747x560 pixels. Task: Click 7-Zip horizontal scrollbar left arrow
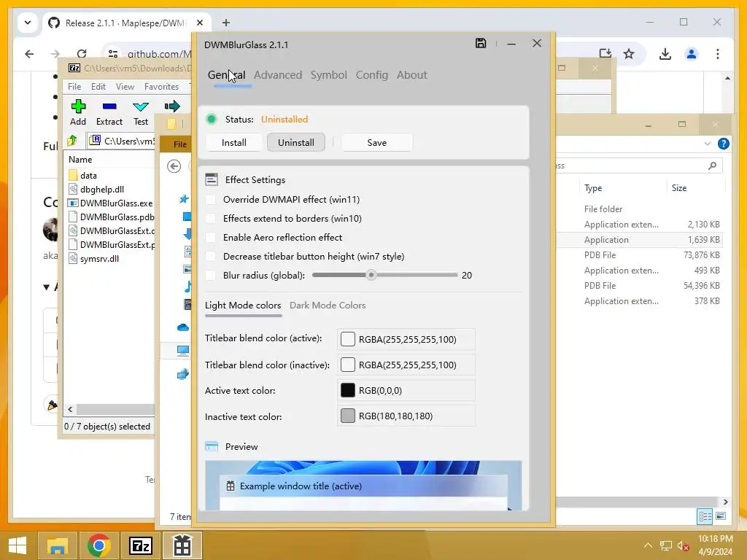coord(71,409)
